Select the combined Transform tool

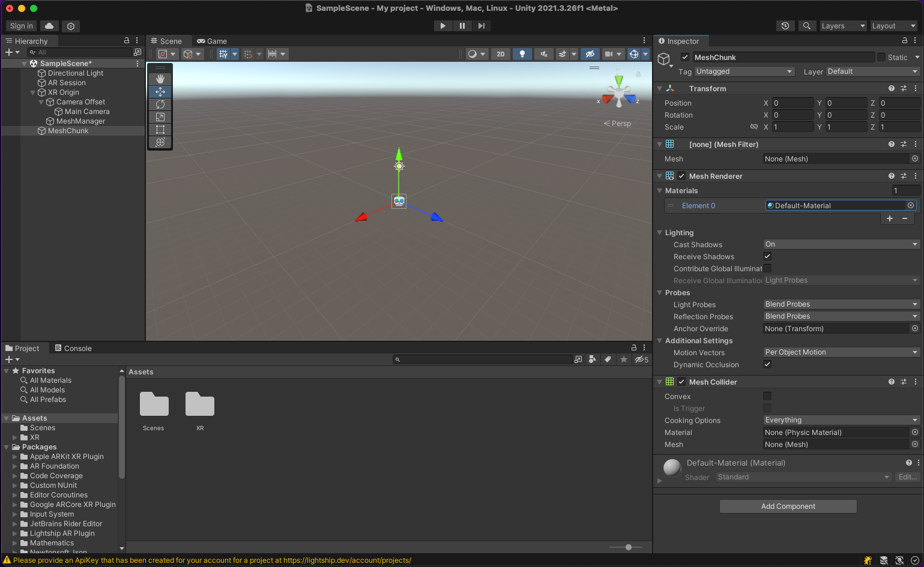(x=160, y=142)
